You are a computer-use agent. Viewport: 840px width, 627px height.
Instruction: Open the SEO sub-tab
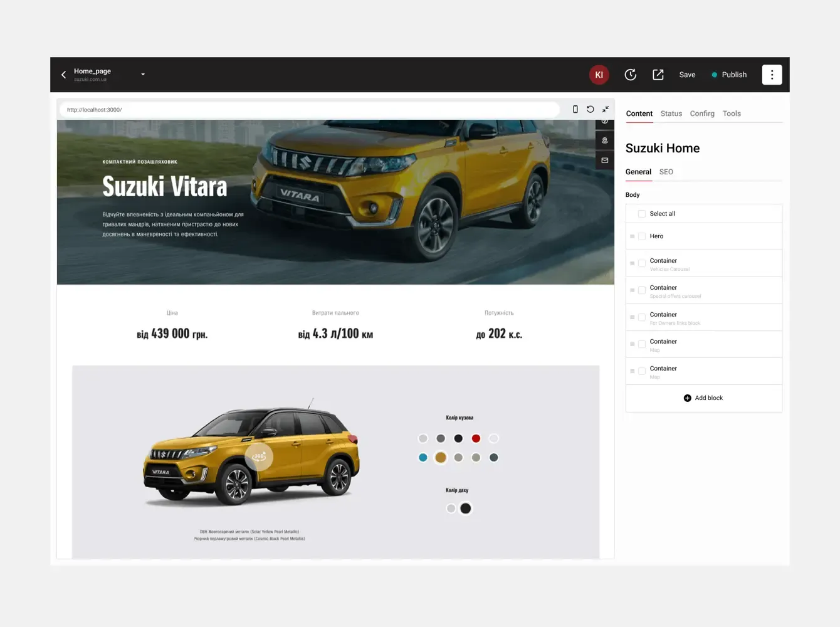(x=666, y=172)
